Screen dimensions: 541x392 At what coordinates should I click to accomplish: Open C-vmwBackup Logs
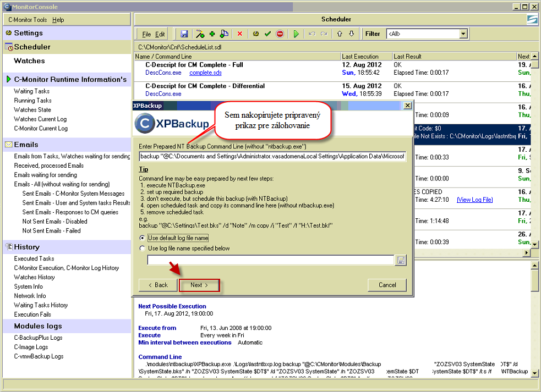click(x=39, y=356)
